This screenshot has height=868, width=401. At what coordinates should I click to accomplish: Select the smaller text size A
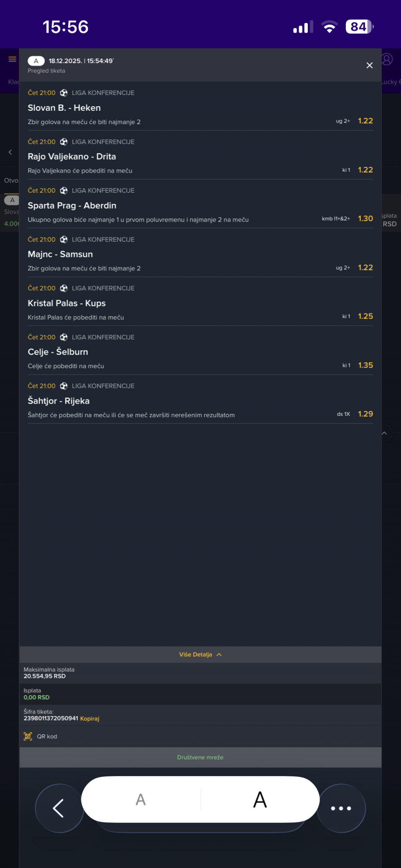pos(141,799)
